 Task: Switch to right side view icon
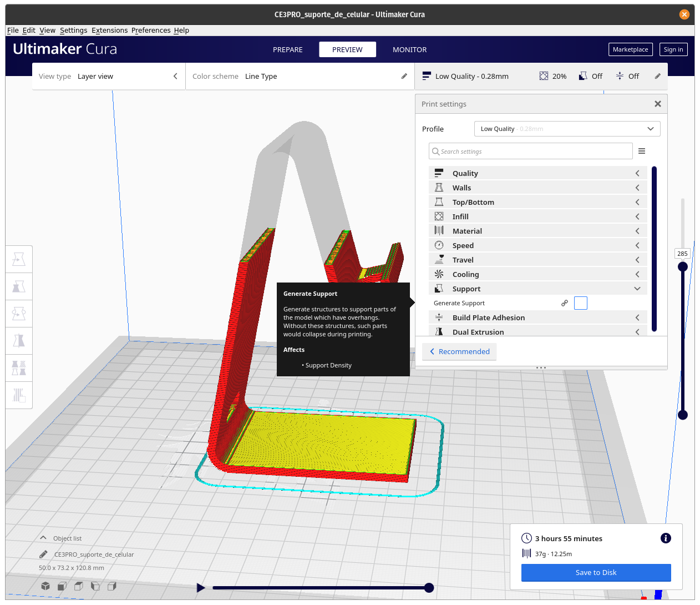click(x=112, y=586)
